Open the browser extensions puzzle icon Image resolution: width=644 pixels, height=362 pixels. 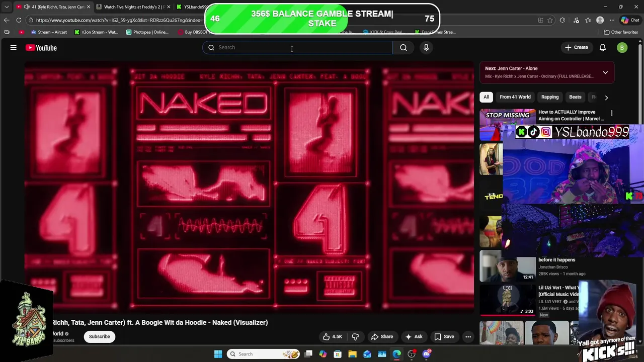(562, 20)
